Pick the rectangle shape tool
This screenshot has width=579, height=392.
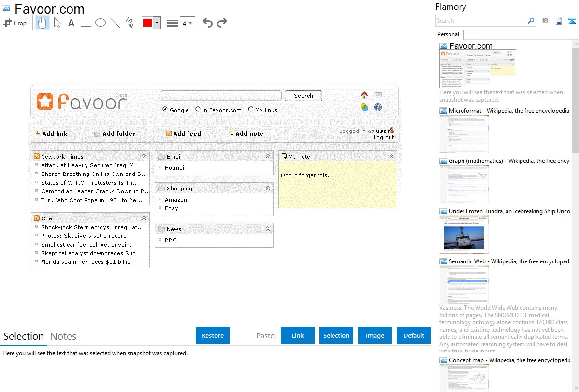pos(86,23)
